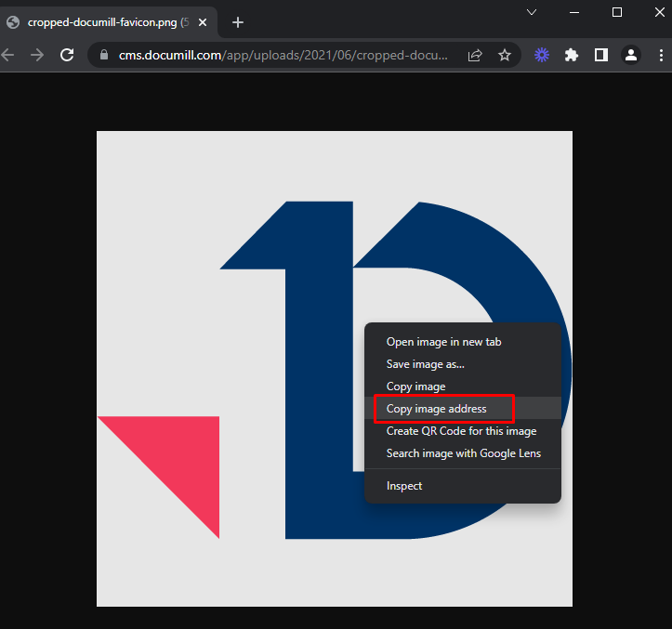Choose 'Create QR Code for this image'
This screenshot has width=672, height=629.
(x=461, y=431)
